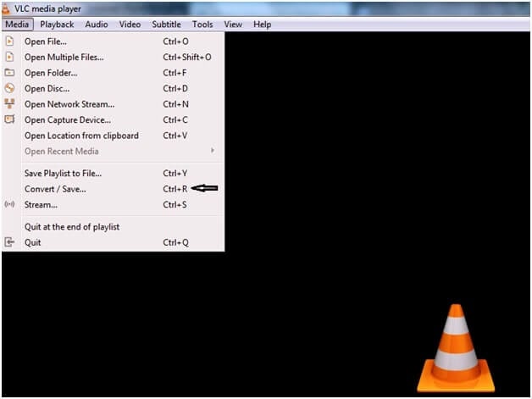Open the Subtitle menu
The width and height of the screenshot is (532, 399).
click(166, 25)
